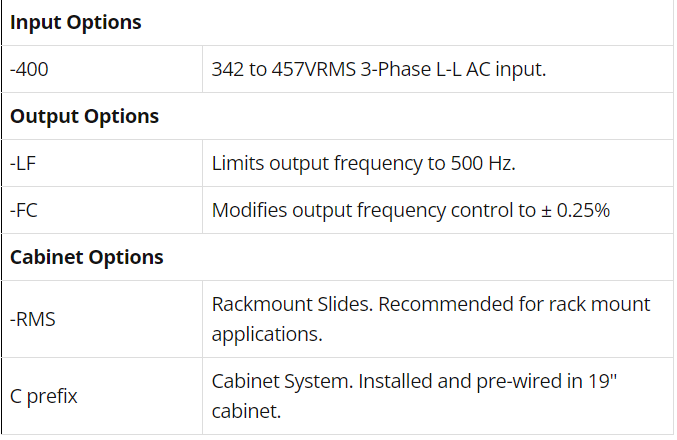Viewport: 677px width, 440px height.
Task: Select the -LF option code
Action: click(x=23, y=163)
